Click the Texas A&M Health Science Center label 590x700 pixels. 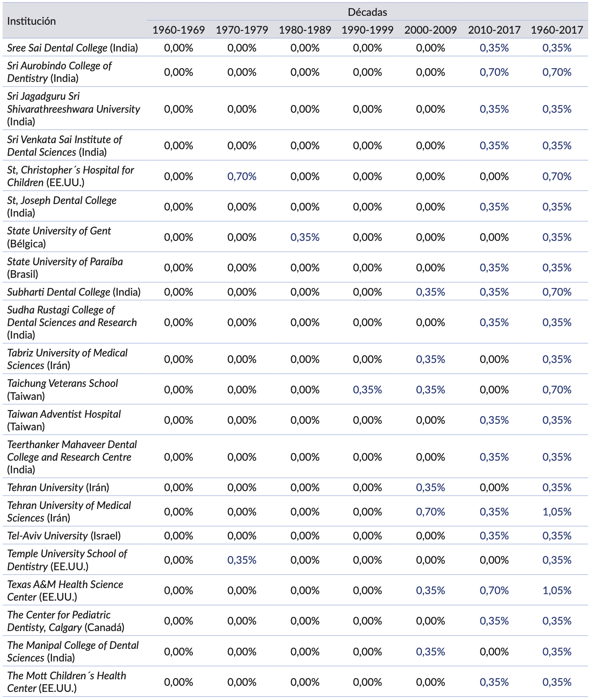coord(65,590)
